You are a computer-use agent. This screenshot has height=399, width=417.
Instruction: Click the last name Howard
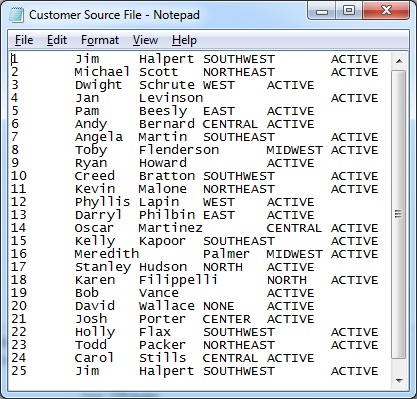(x=163, y=163)
